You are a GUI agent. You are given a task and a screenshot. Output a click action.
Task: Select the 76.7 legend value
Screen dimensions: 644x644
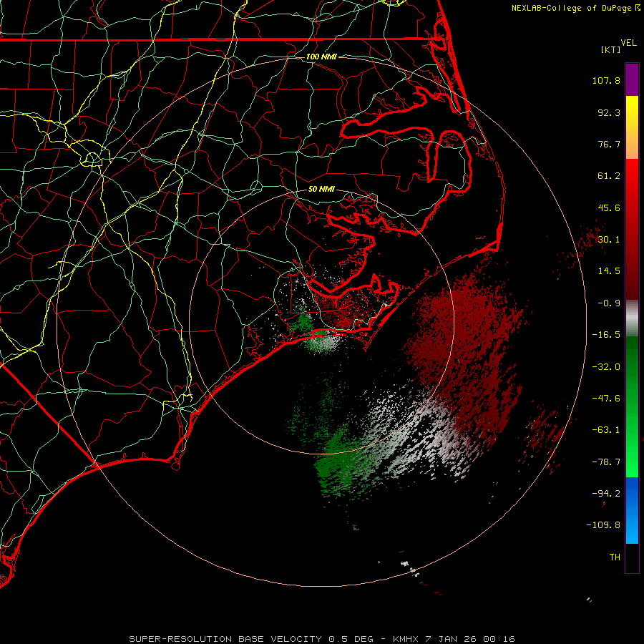[x=609, y=144]
